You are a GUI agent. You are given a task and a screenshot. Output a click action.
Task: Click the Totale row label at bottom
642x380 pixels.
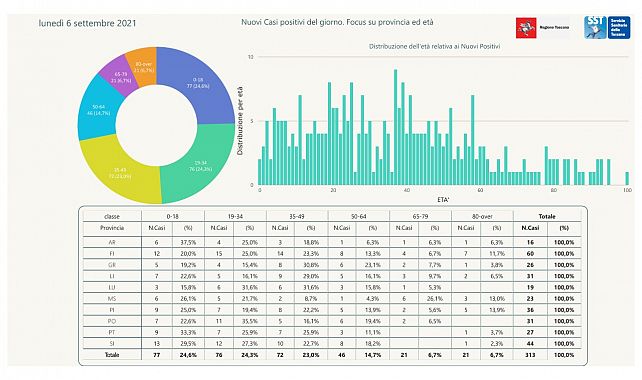pos(112,355)
